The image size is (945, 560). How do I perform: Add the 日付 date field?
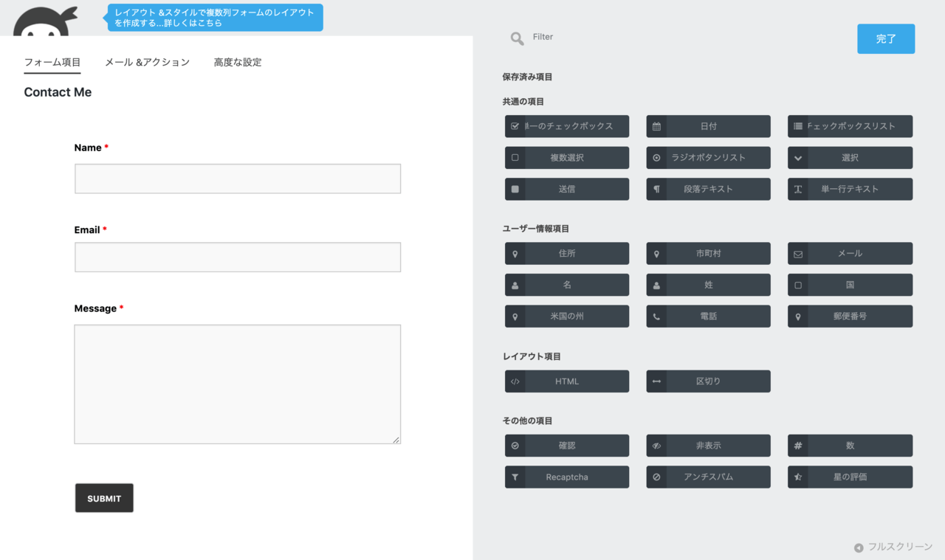(708, 126)
